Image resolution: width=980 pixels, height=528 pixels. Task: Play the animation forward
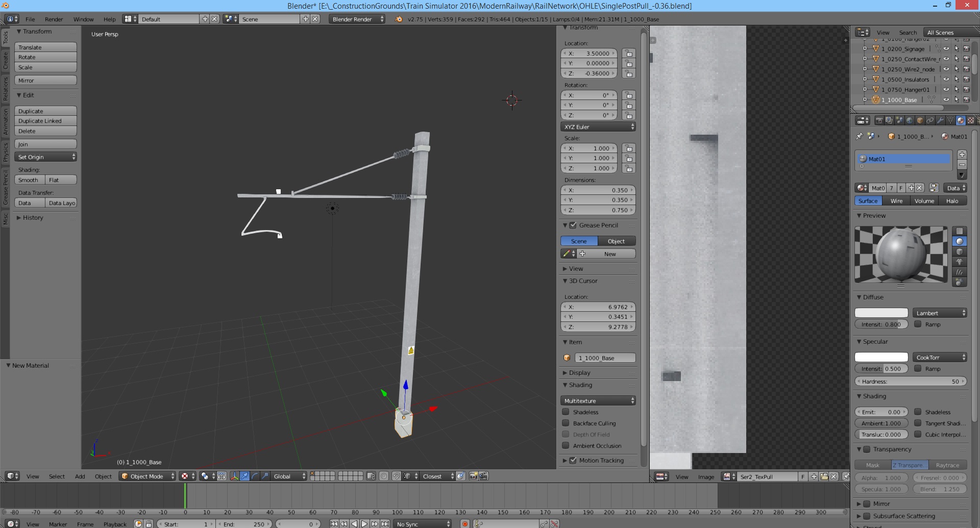364,524
